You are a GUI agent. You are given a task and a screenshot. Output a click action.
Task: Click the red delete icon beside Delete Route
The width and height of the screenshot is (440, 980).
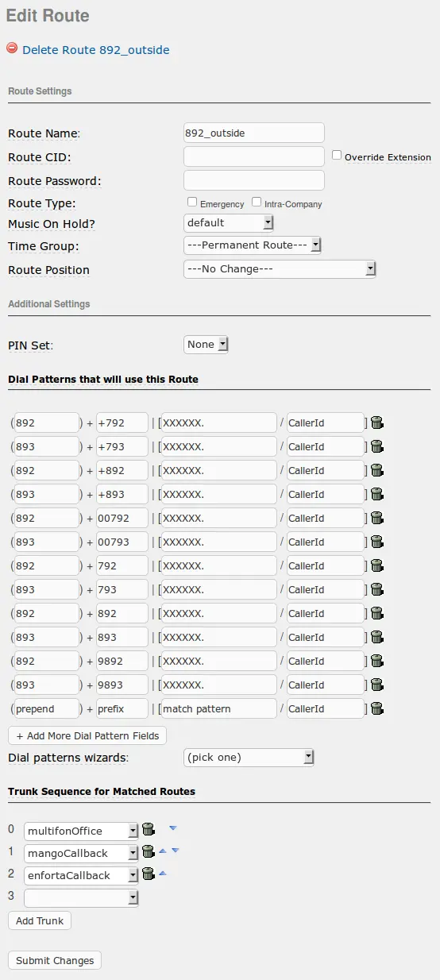point(12,48)
